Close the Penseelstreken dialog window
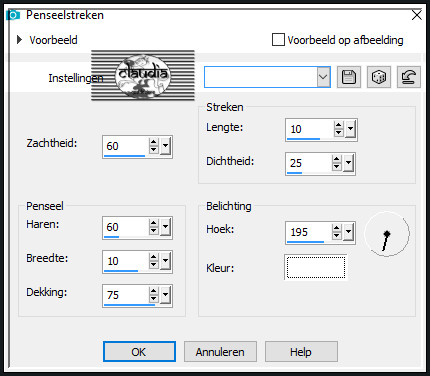The height and width of the screenshot is (376, 430). point(417,15)
